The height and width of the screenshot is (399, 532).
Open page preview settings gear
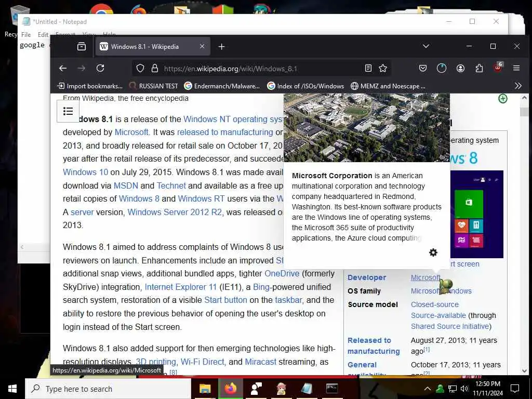(x=433, y=252)
